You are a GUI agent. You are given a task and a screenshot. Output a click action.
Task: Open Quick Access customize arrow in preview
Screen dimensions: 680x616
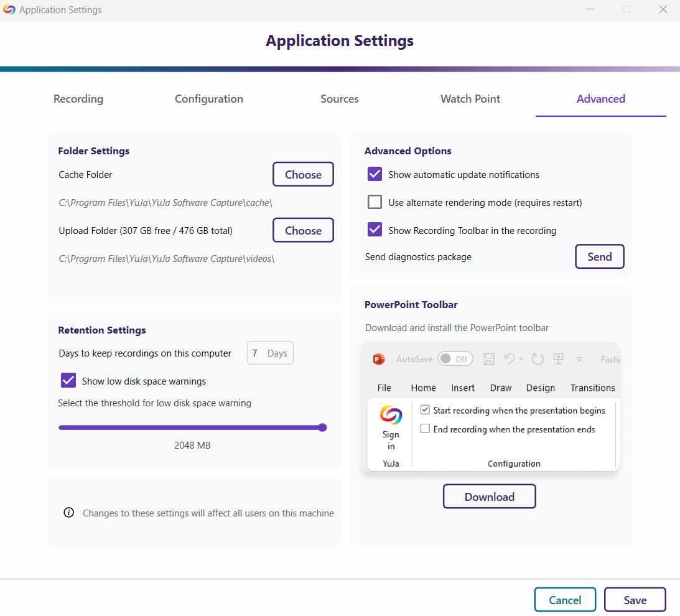click(x=579, y=359)
